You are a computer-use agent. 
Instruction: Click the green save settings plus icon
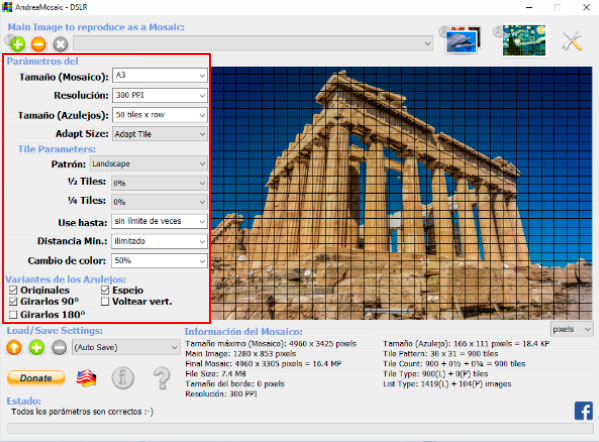37,348
